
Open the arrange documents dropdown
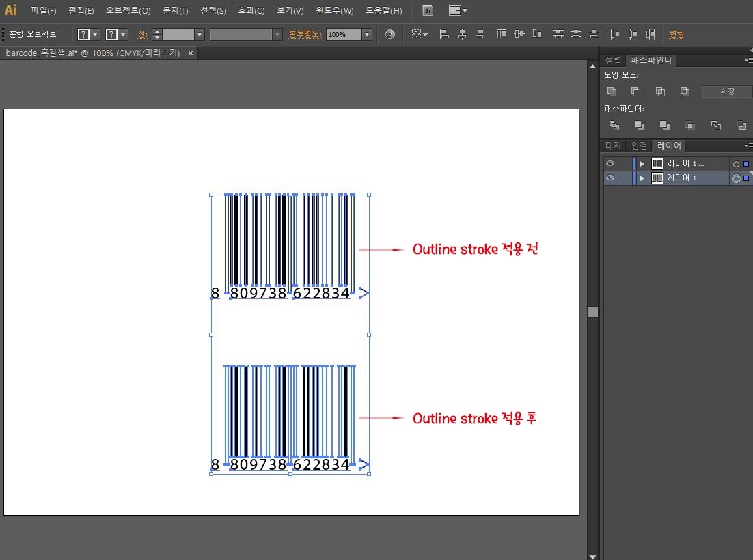458,10
